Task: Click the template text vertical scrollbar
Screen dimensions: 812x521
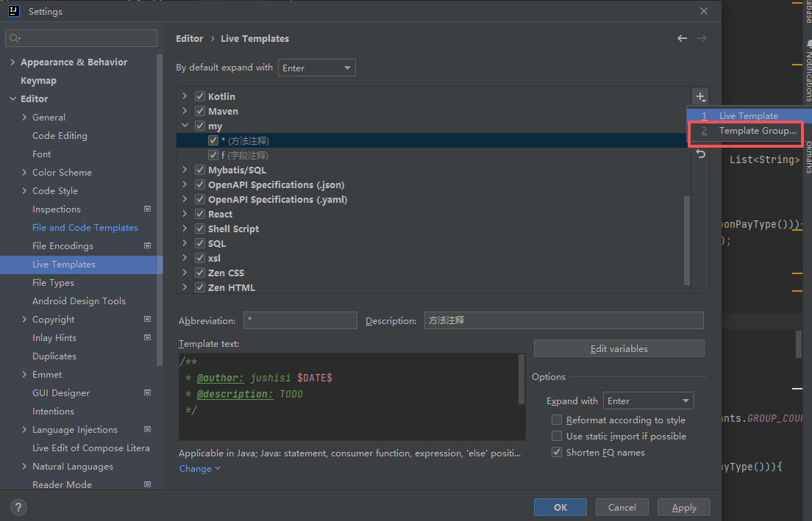Action: point(521,379)
